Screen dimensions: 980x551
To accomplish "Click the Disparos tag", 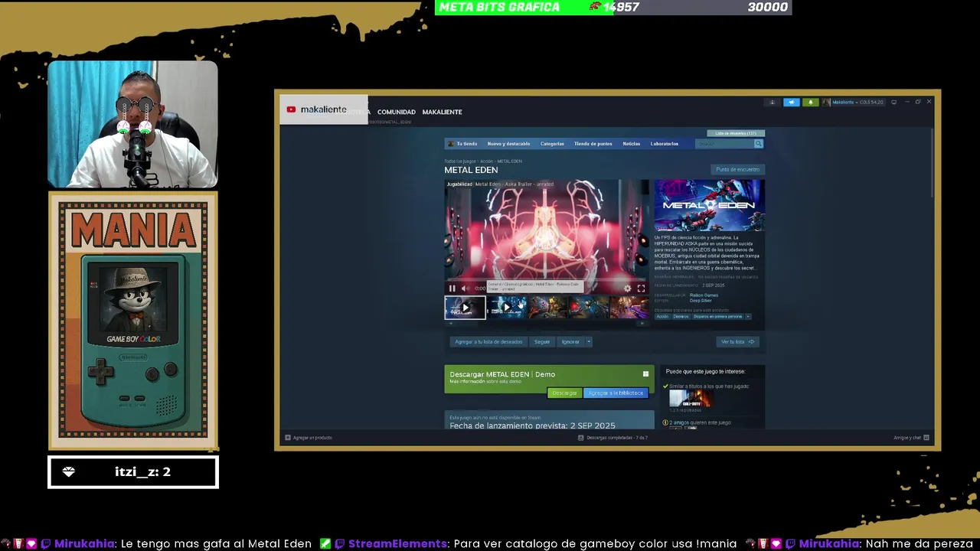I will [x=681, y=316].
